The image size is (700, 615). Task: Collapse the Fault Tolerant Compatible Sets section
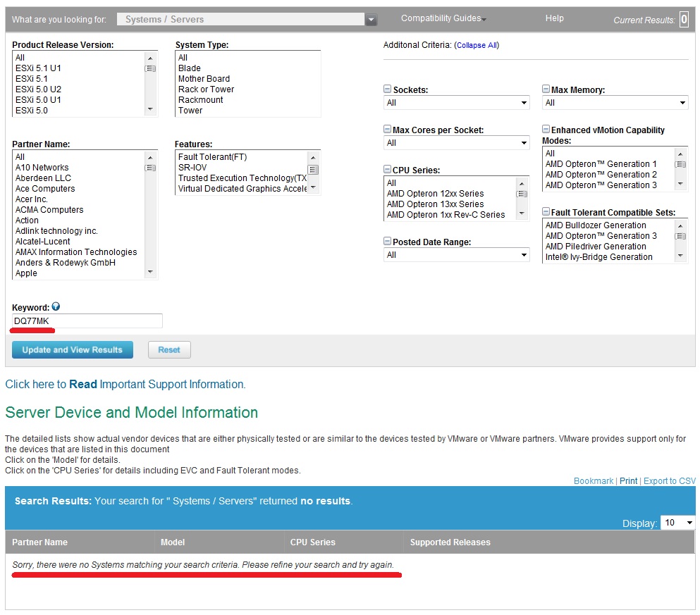point(546,212)
